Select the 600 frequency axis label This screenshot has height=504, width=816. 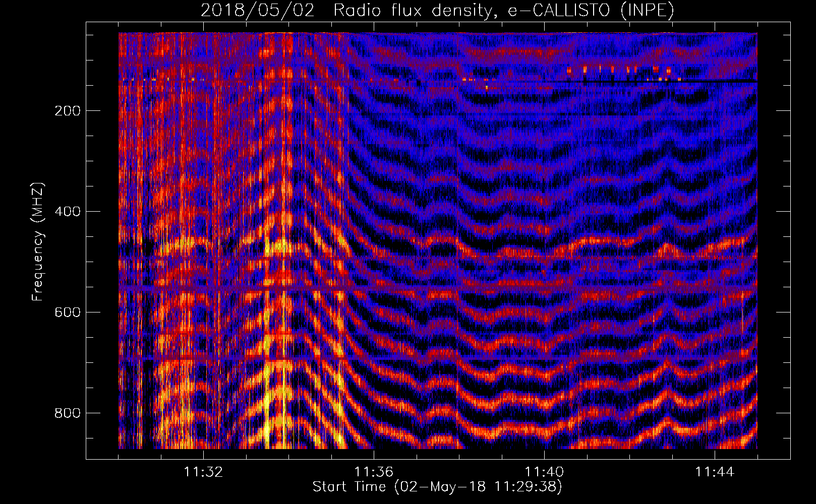point(68,312)
